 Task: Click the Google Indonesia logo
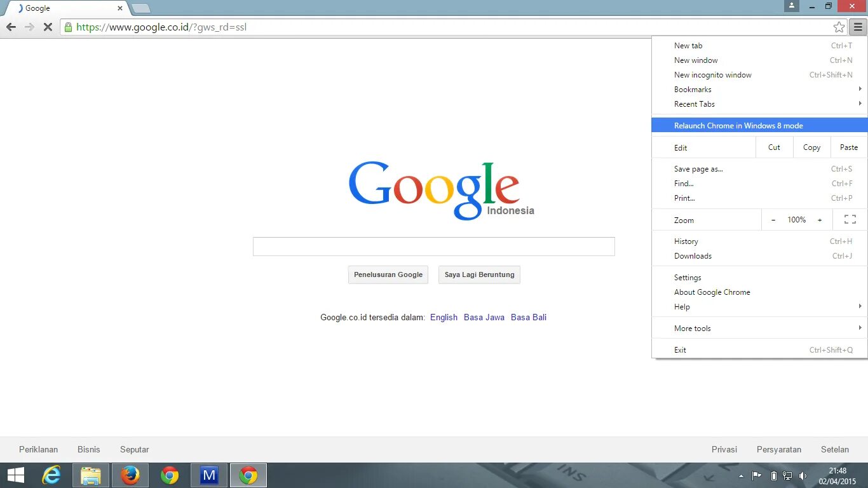(x=441, y=191)
